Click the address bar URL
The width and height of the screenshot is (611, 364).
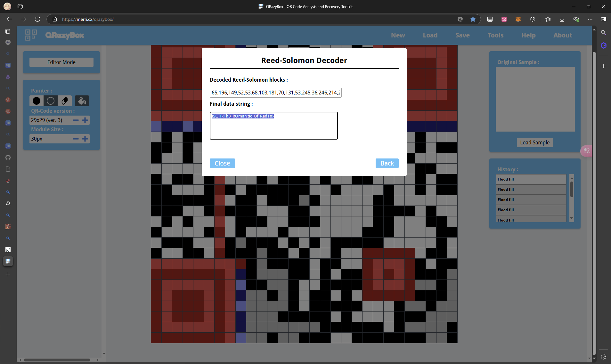click(88, 19)
